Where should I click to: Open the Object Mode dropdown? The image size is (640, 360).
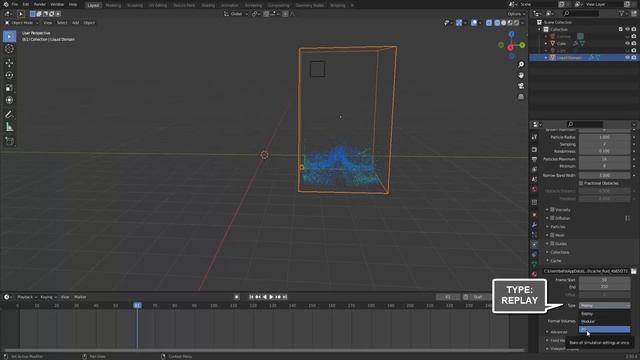22,23
